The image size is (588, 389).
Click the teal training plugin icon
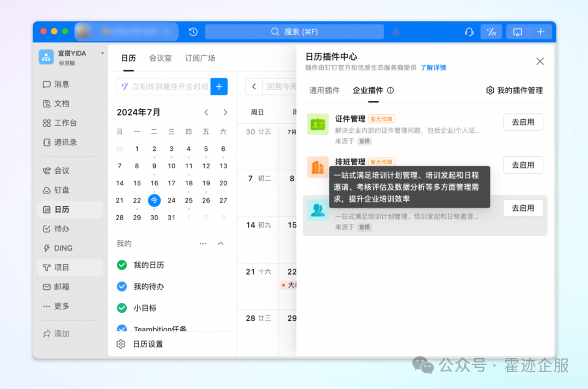coord(317,210)
